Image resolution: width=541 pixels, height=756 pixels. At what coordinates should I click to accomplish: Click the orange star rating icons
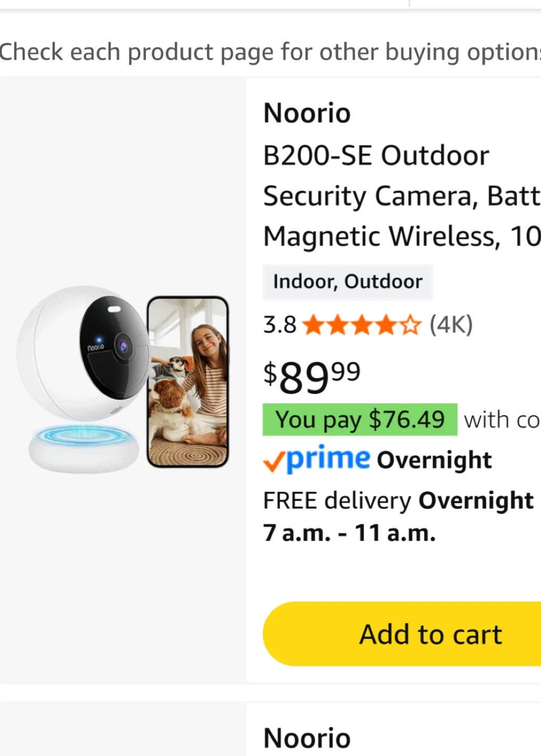click(x=362, y=325)
